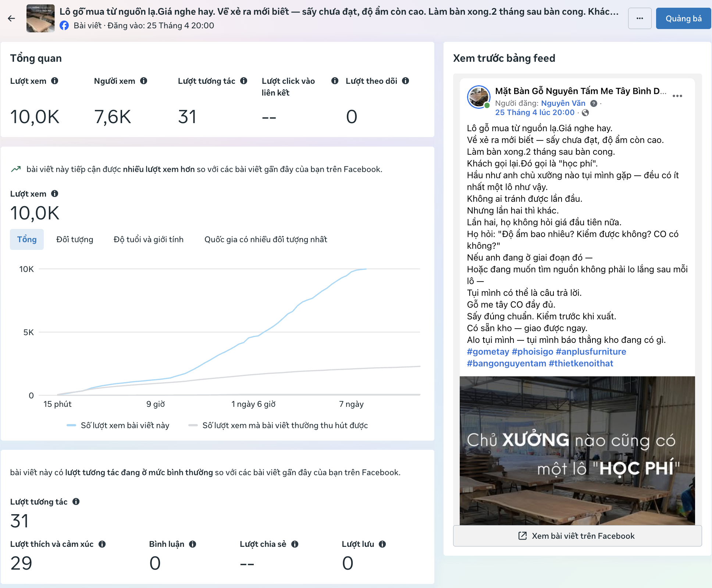Select the Tổng tab
The height and width of the screenshot is (588, 712).
click(x=27, y=239)
